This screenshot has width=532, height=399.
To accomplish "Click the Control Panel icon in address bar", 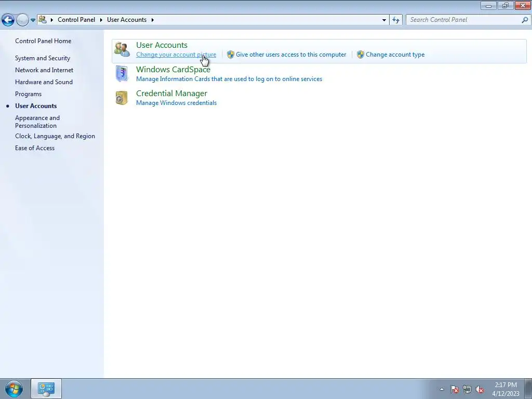I will coord(43,20).
